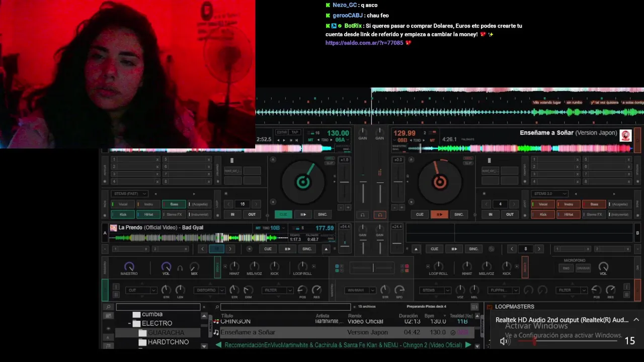Set loop OUT on right deck
Screen dimensions: 644x362
pyautogui.click(x=510, y=214)
